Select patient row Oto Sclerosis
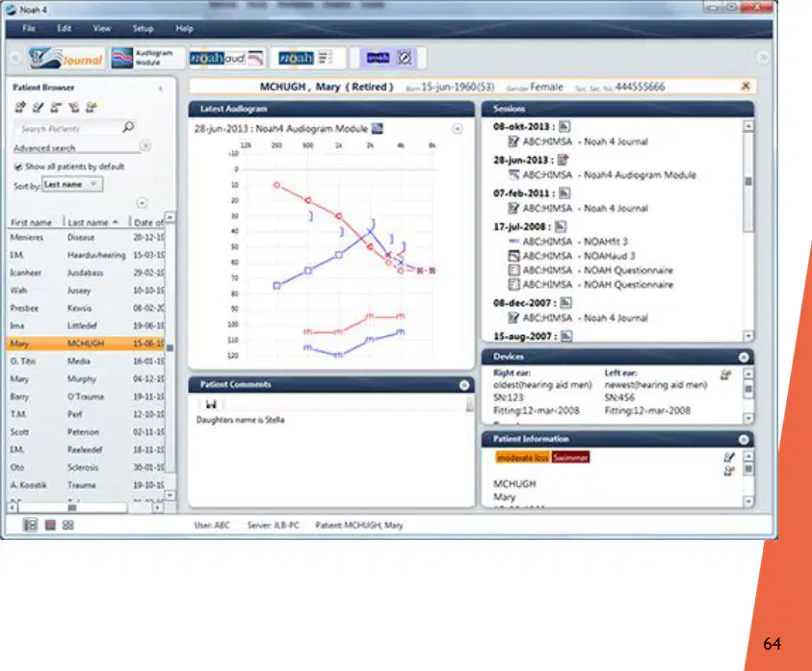Viewport: 812px width, 671px height. [x=86, y=467]
